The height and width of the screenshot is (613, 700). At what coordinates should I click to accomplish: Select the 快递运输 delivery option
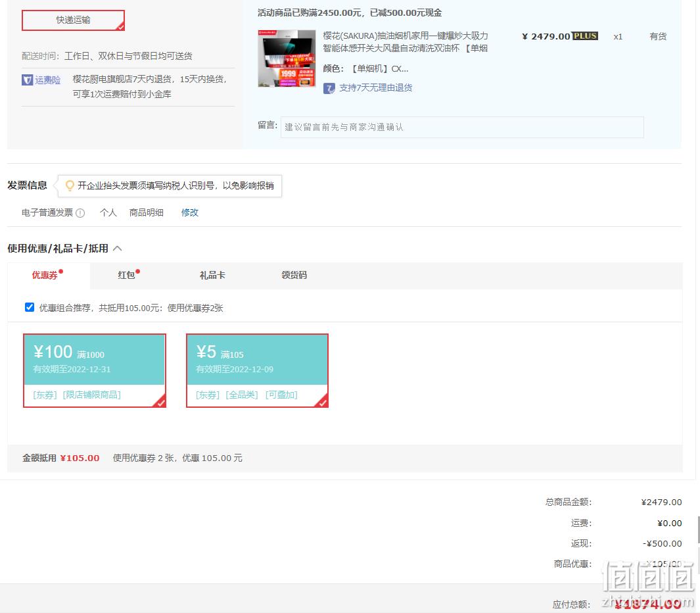(x=73, y=20)
